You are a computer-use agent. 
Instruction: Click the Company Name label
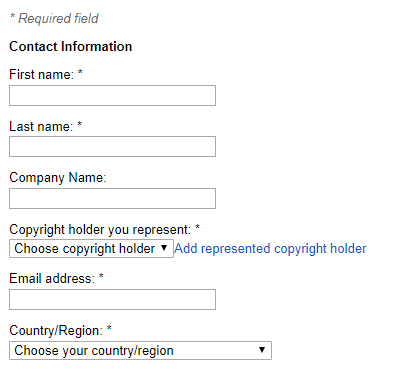(57, 178)
